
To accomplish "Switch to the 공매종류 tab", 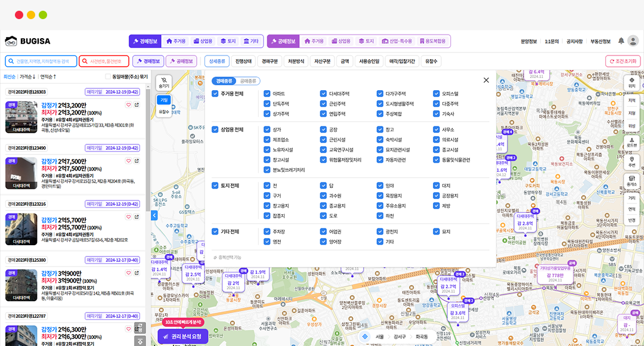I will (x=248, y=81).
